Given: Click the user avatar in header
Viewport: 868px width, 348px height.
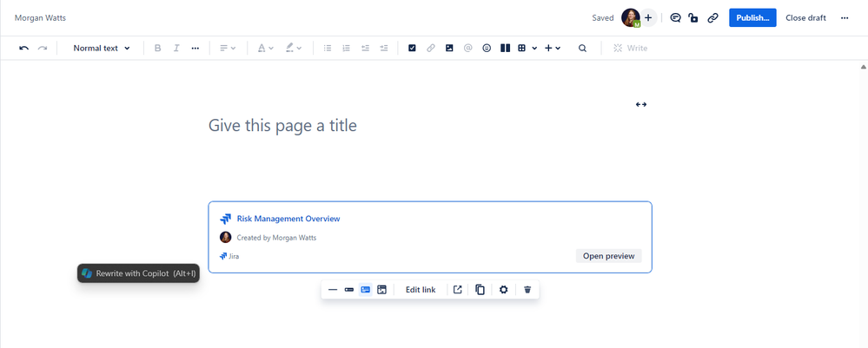Looking at the screenshot, I should 631,17.
